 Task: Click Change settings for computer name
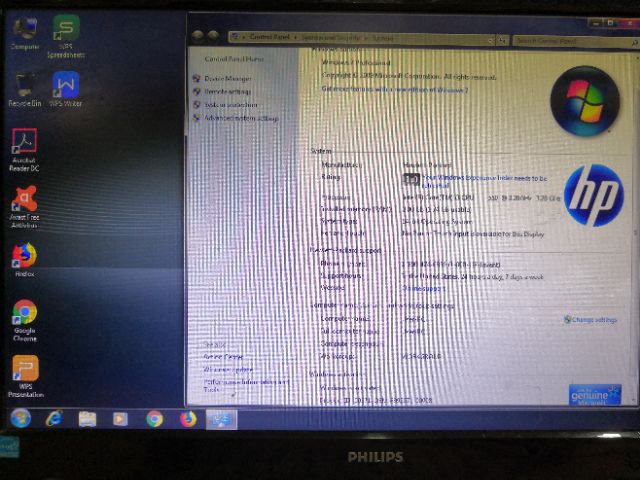point(591,319)
